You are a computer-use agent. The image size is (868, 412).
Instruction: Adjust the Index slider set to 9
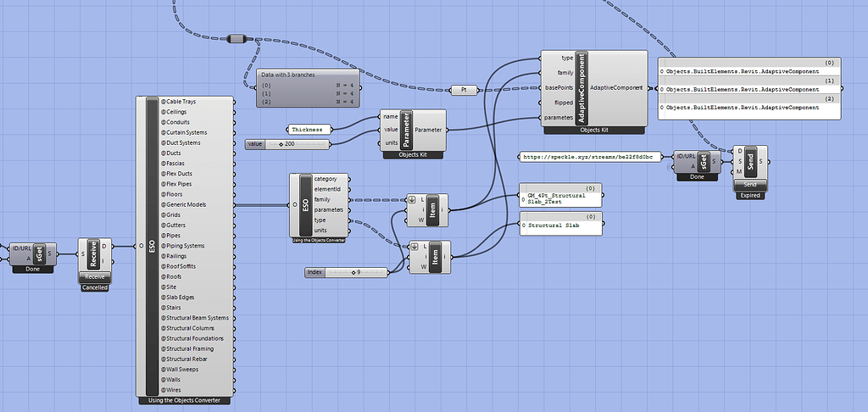pos(347,272)
